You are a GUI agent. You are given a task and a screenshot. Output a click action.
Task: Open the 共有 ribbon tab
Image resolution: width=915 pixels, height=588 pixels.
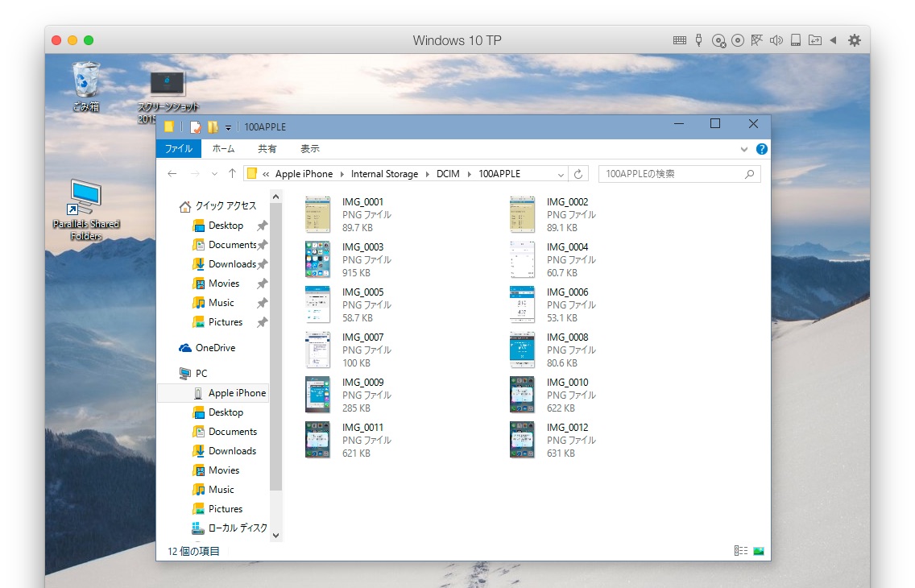[x=267, y=149]
